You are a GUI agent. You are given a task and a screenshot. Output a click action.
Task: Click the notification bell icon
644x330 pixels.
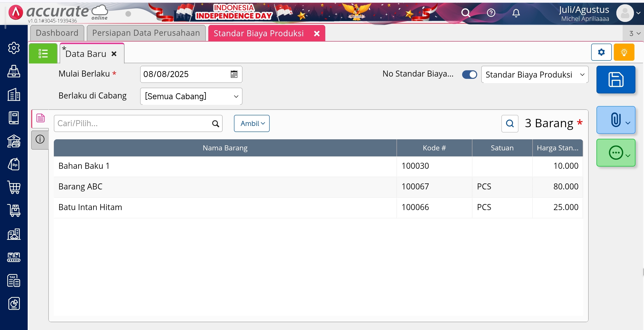point(516,13)
